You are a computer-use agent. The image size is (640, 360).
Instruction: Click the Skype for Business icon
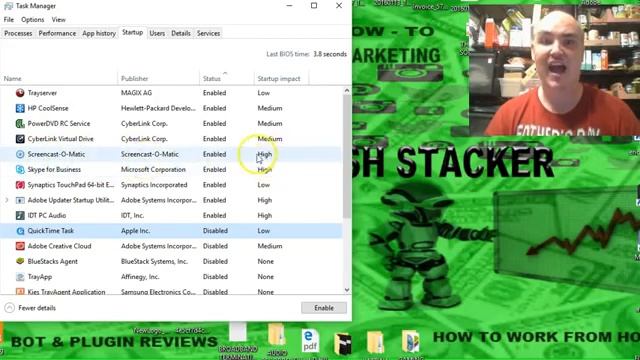(20, 169)
